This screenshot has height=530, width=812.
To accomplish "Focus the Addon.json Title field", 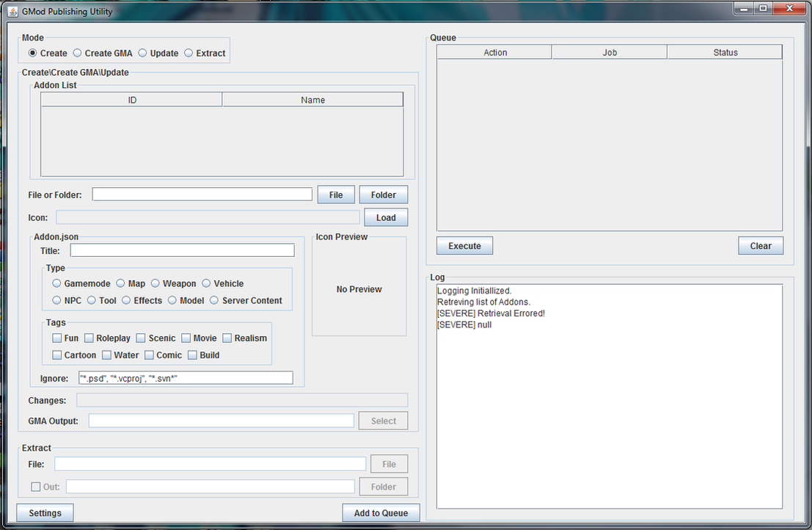I will [x=183, y=251].
